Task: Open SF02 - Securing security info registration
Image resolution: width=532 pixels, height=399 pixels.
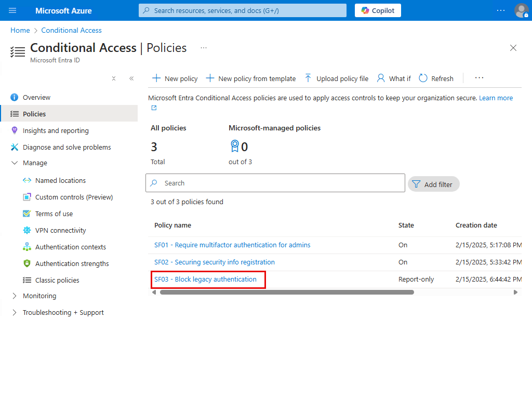Action: [215, 262]
